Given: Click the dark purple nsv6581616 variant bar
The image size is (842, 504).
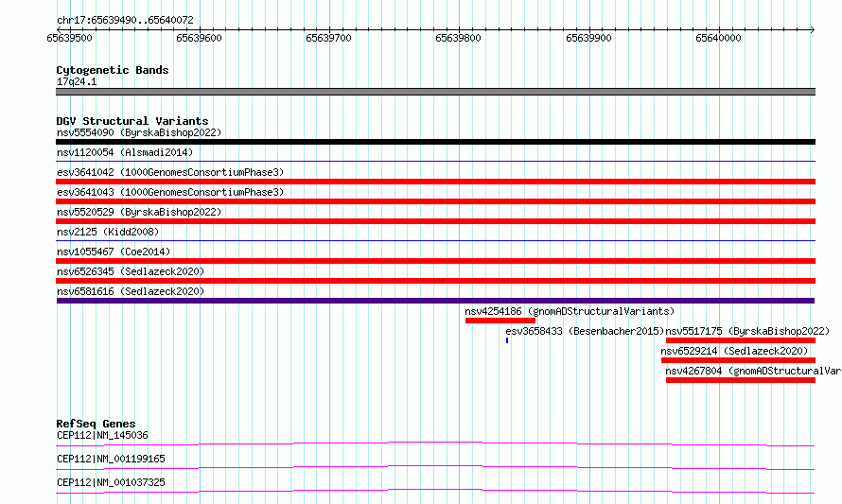Looking at the screenshot, I should [x=435, y=301].
